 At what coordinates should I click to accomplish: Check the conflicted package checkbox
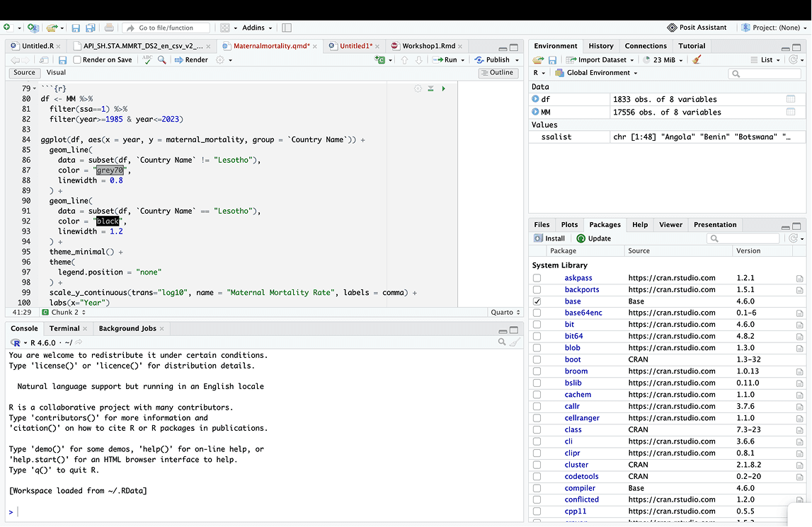tap(537, 500)
